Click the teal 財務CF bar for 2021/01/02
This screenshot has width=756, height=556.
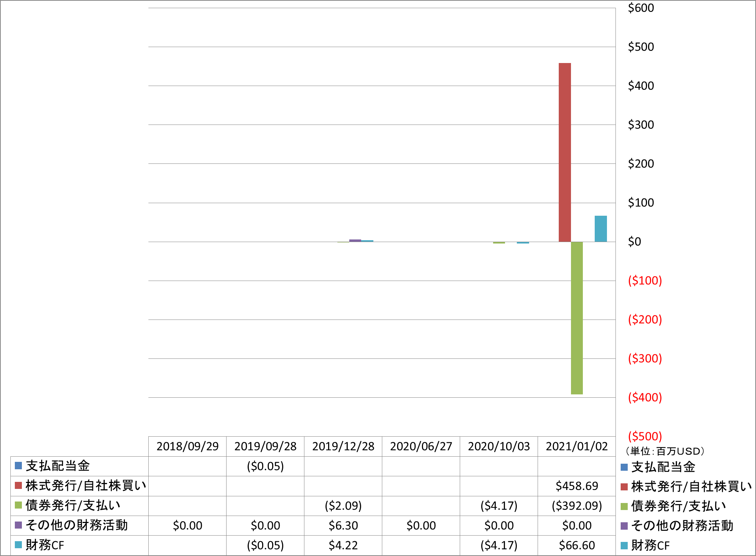click(601, 229)
